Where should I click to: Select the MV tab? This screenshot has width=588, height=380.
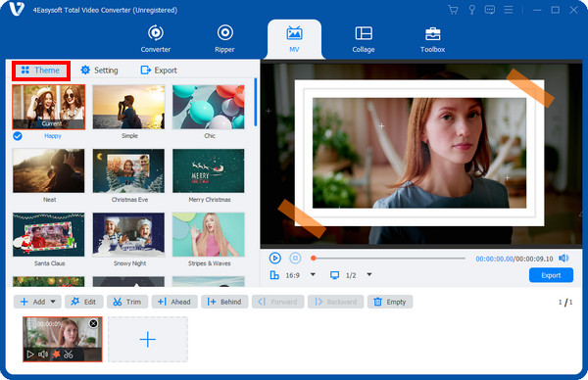[294, 39]
